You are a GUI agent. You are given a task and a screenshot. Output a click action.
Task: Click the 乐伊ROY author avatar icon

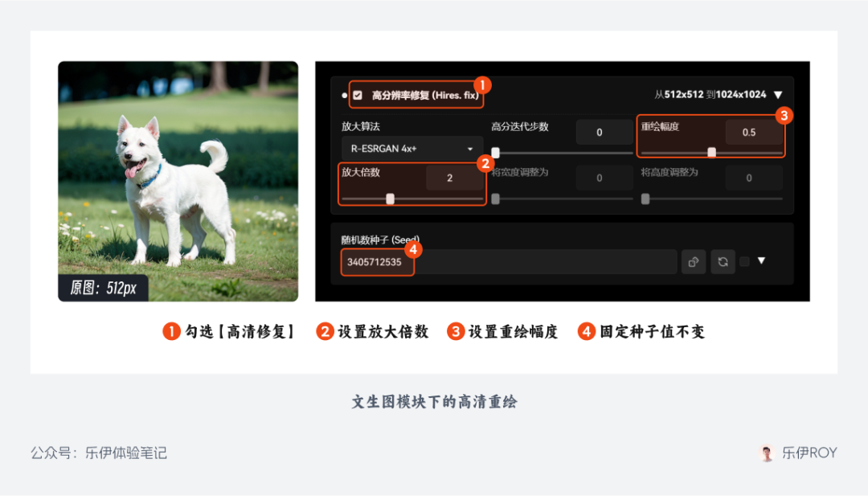(x=767, y=453)
